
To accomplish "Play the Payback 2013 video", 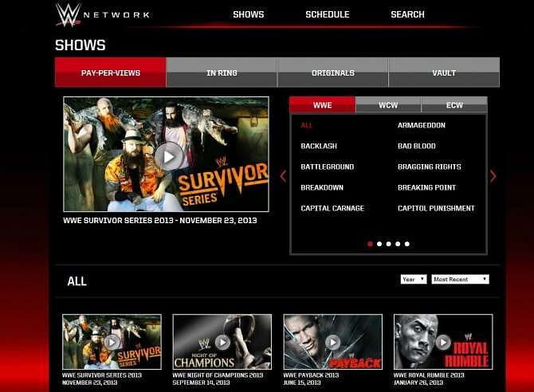I will pyautogui.click(x=332, y=342).
